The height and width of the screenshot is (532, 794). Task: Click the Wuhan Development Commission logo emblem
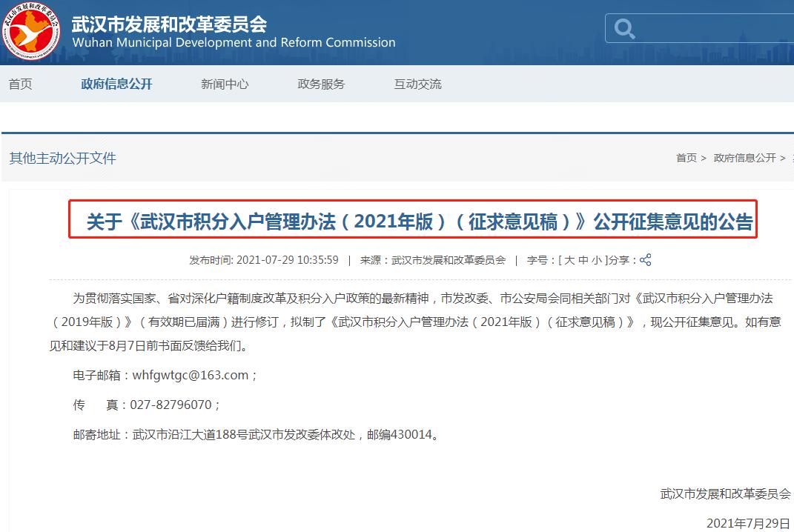point(30,31)
